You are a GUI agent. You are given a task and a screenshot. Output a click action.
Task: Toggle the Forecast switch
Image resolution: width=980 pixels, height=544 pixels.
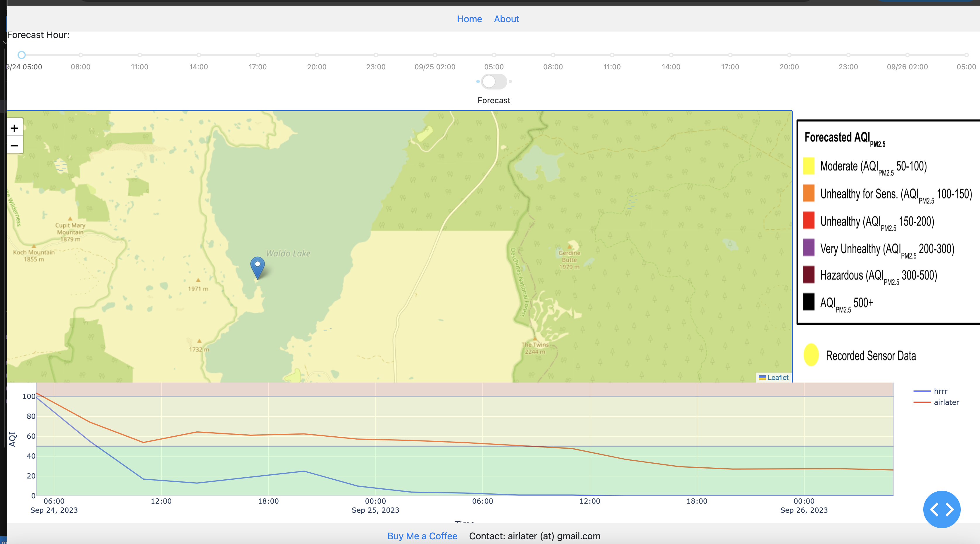(494, 81)
